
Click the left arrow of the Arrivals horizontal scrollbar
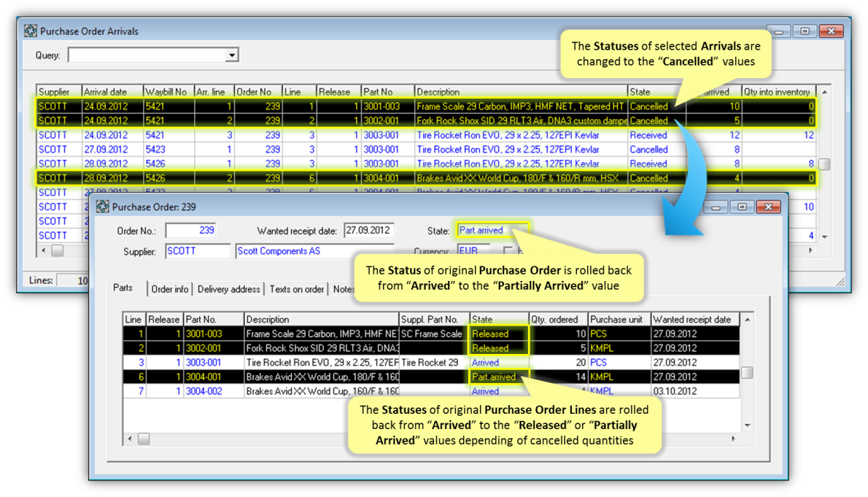pos(43,250)
